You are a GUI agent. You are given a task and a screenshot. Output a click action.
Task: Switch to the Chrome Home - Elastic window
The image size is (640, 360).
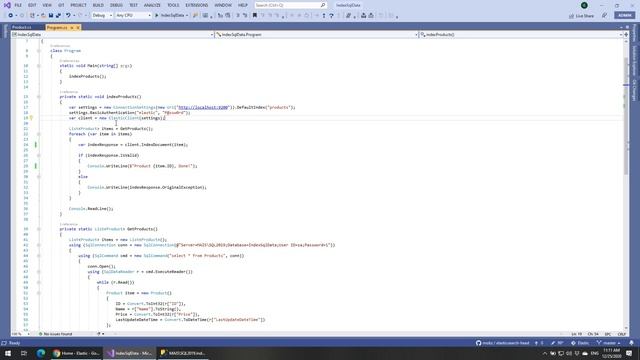tap(76, 353)
